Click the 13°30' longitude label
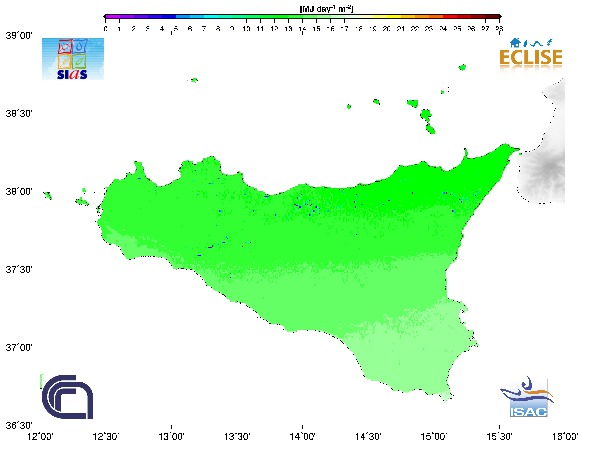600x450 pixels. point(237,437)
